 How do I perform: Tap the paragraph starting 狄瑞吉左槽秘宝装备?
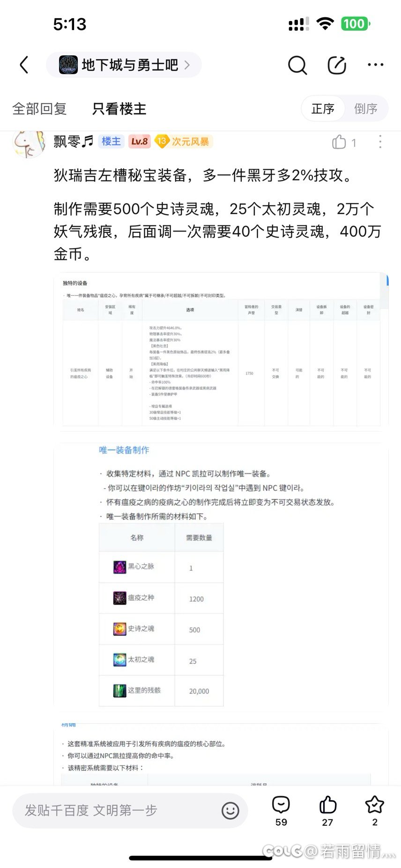[204, 175]
